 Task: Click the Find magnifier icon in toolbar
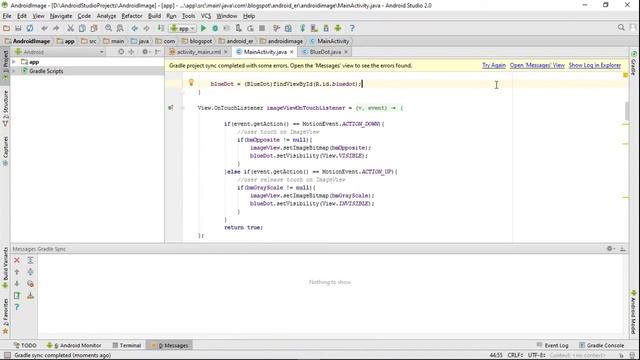[108, 28]
